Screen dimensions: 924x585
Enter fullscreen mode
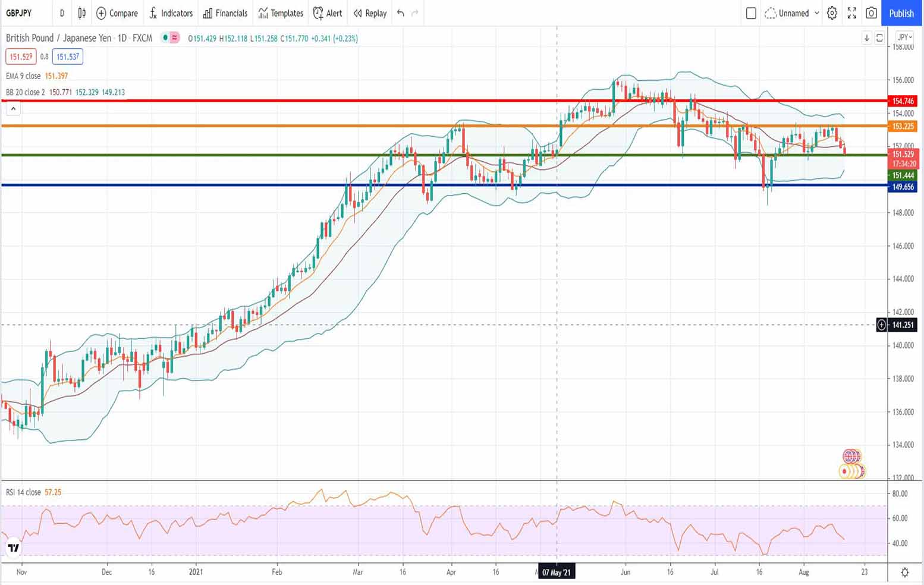(851, 13)
